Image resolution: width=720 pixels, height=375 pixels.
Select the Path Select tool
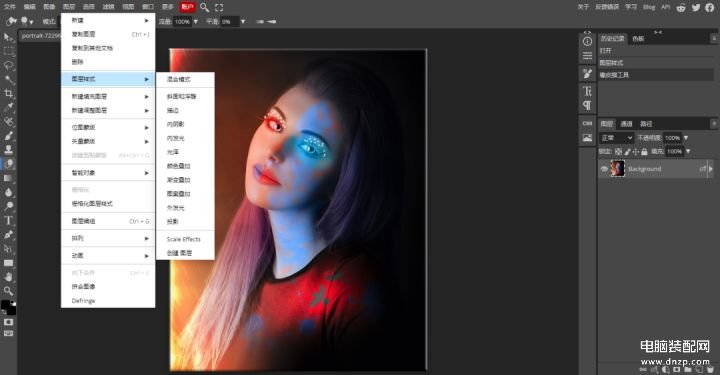(8, 249)
